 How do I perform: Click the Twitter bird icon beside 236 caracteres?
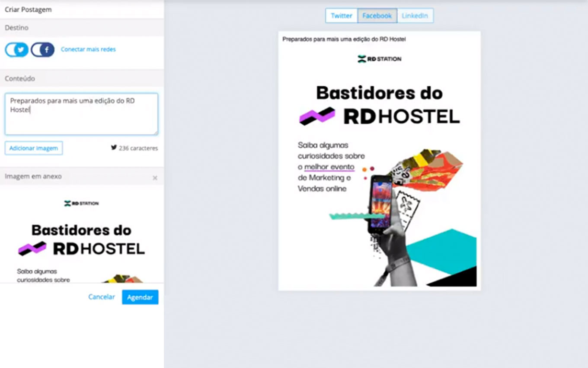(114, 148)
